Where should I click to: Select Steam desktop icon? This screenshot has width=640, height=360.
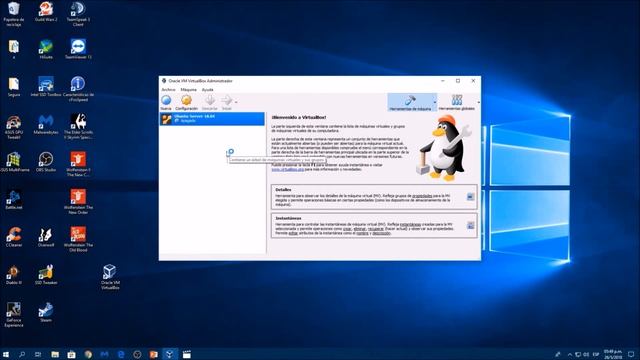tap(46, 313)
